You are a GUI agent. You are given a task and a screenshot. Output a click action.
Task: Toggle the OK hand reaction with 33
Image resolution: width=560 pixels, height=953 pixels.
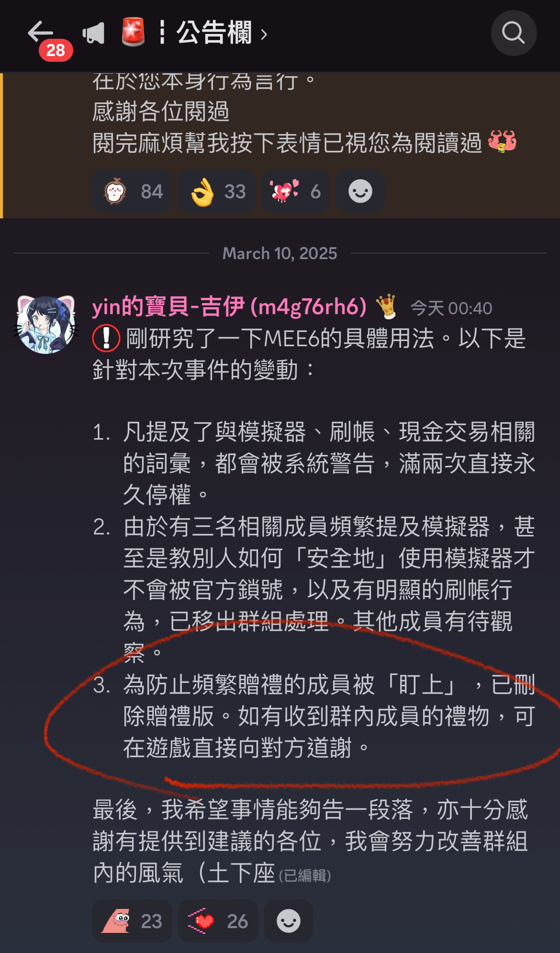point(217,192)
